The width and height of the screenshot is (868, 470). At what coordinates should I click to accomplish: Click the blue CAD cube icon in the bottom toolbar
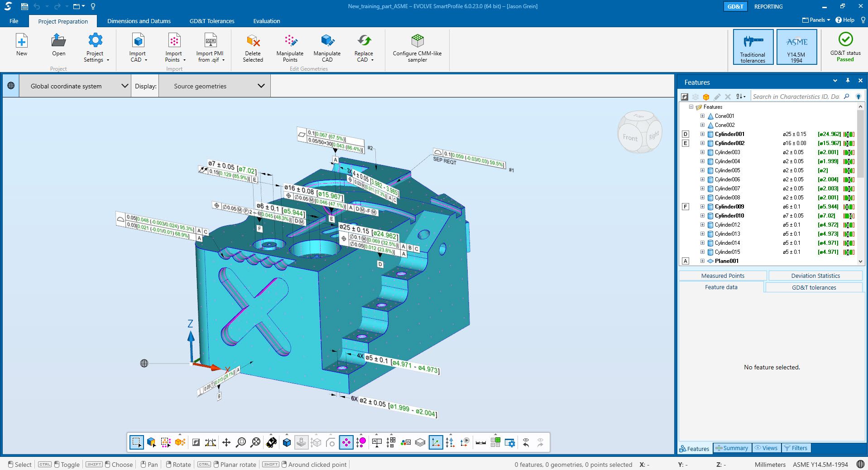(x=287, y=442)
